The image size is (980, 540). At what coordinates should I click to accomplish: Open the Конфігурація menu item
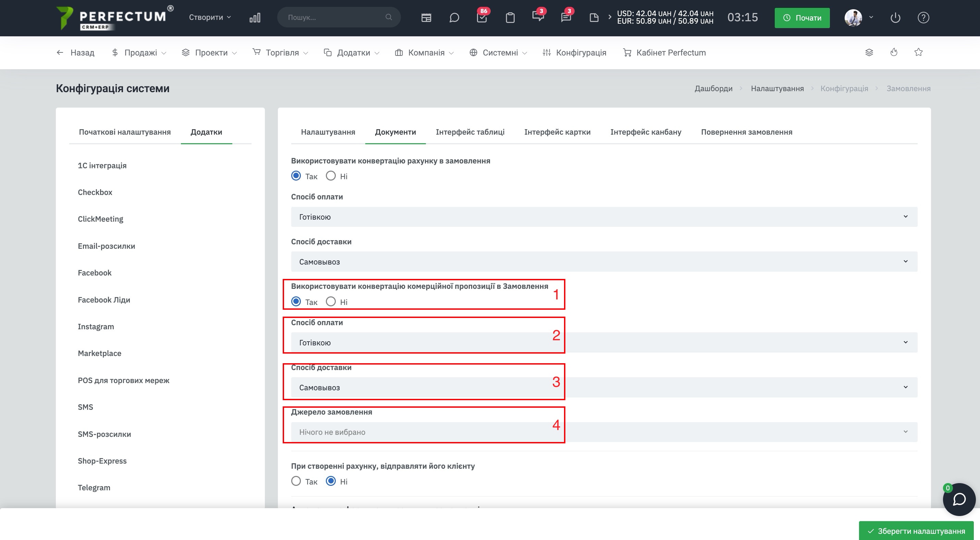[x=574, y=52]
